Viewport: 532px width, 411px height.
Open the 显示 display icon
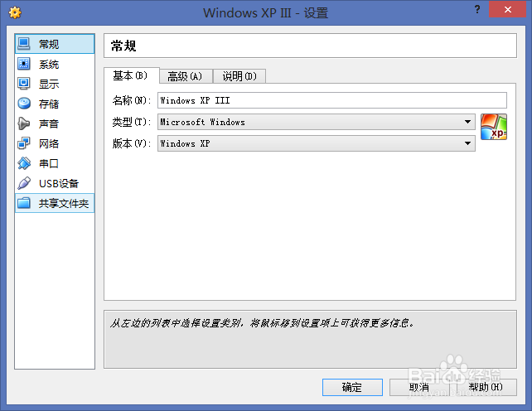click(x=24, y=84)
